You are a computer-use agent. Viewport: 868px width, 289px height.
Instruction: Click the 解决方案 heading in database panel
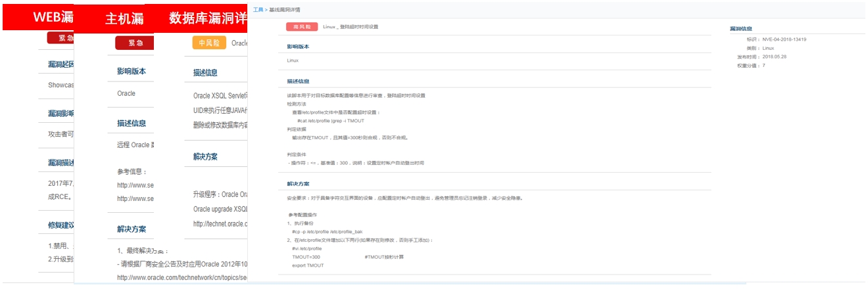[205, 157]
